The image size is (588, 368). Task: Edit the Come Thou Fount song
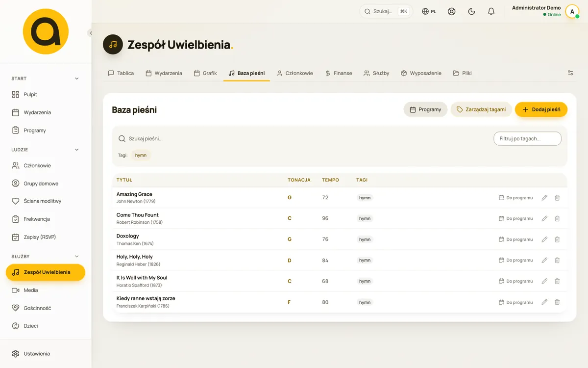[x=544, y=218]
